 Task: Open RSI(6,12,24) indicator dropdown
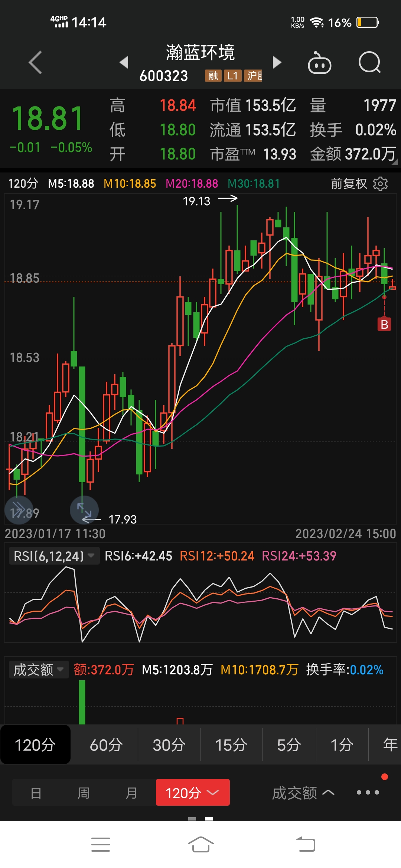[54, 556]
